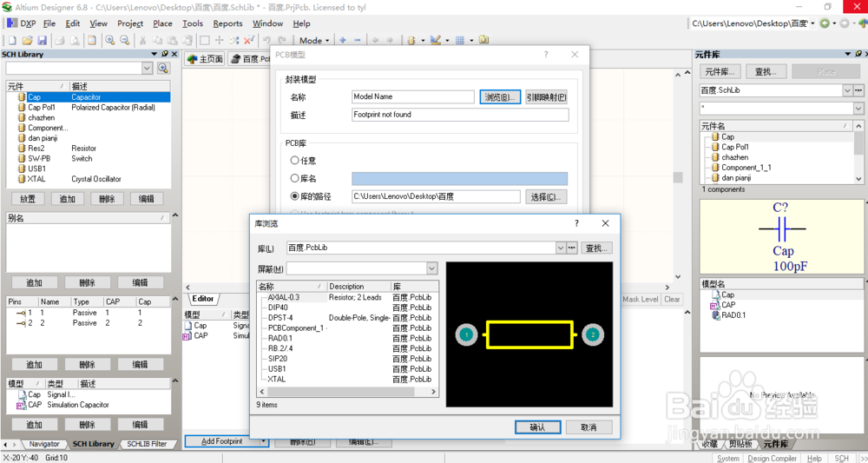Click the 引脚映射(P) button

pyautogui.click(x=547, y=97)
